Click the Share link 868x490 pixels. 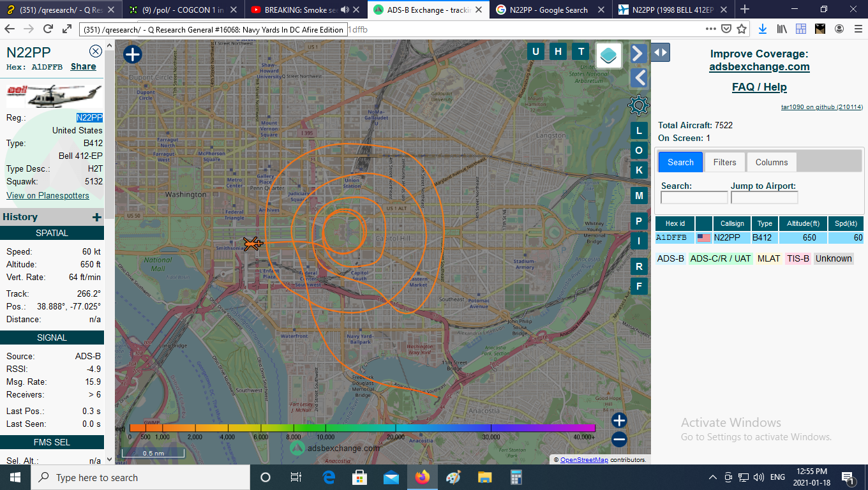click(x=84, y=66)
